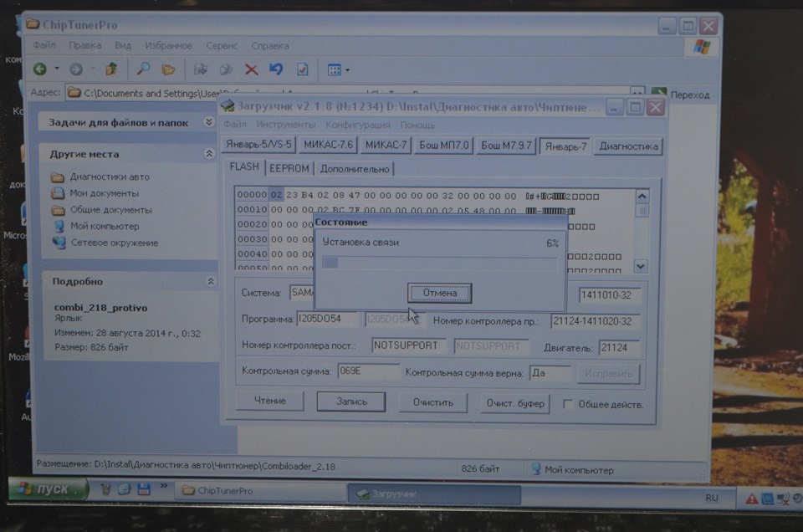Image resolution: width=803 pixels, height=532 pixels.
Task: Select the Январь-5/VS-5 tab
Action: point(258,145)
